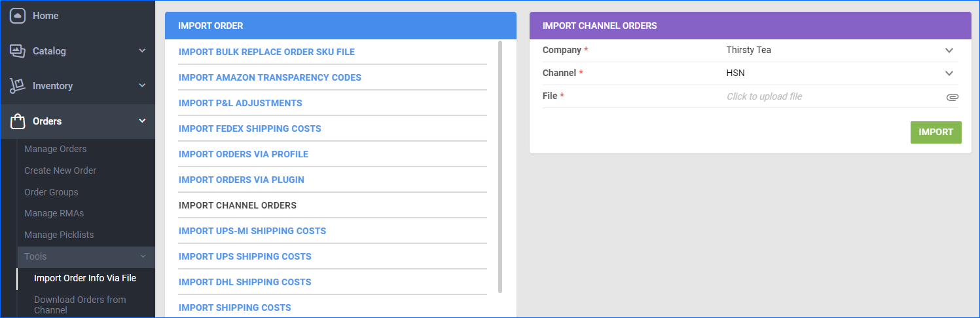The image size is (980, 318).
Task: Collapse the Tools submenu arrow
Action: coord(142,256)
